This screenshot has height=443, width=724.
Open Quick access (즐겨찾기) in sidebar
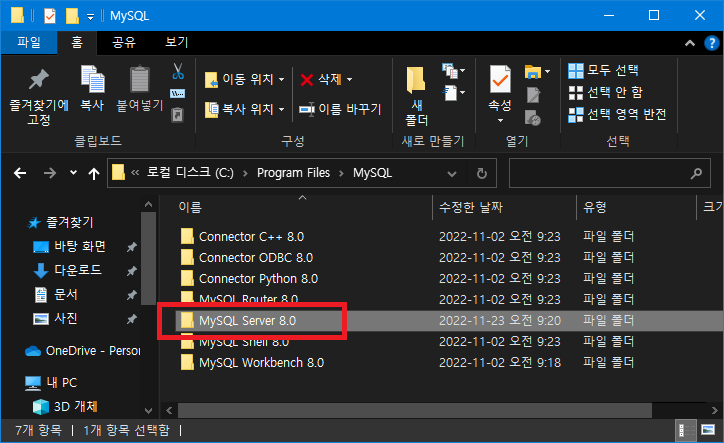click(61, 223)
